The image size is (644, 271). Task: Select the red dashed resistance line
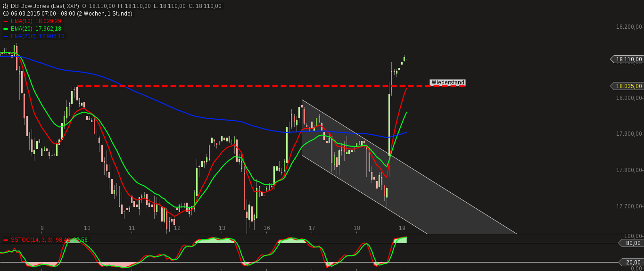tap(271, 86)
